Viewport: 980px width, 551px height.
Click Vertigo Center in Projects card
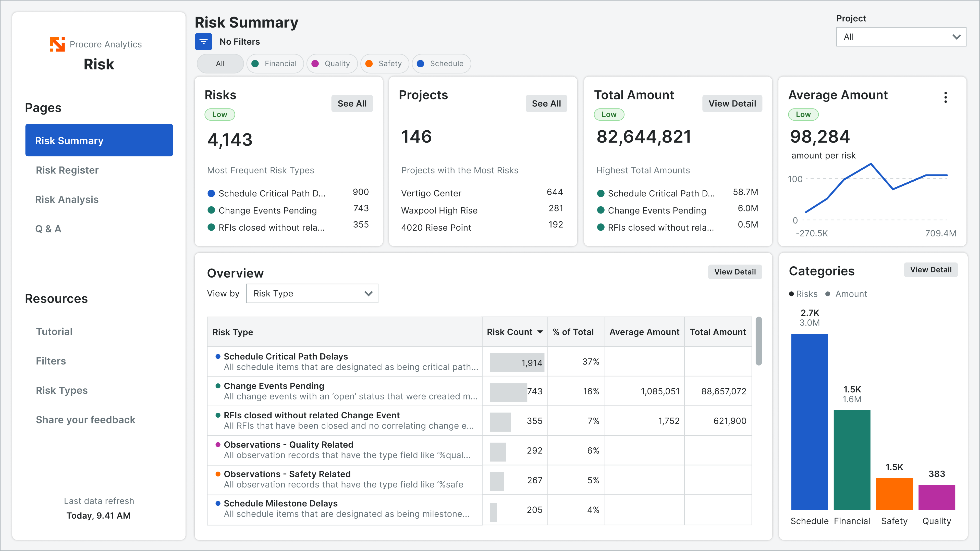[x=431, y=194]
